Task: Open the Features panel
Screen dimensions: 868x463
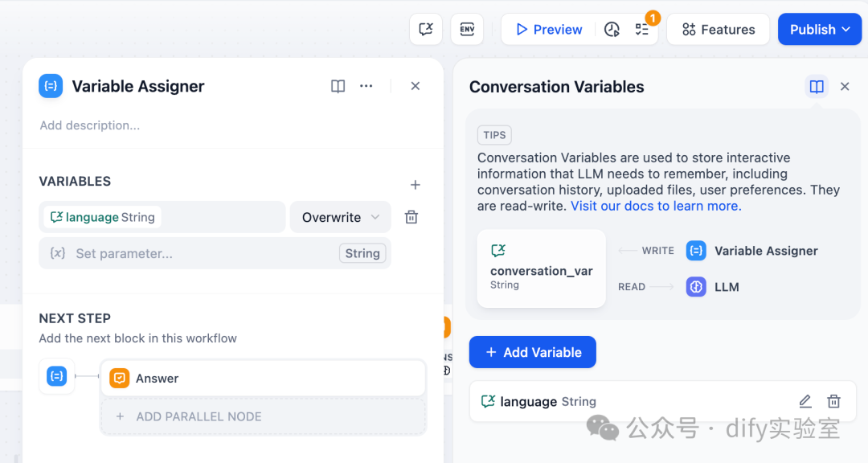Action: 719,30
